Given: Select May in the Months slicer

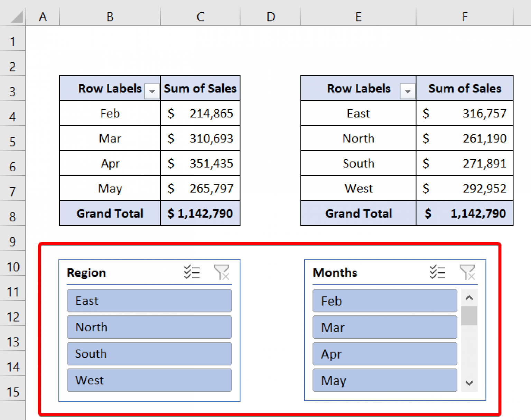Looking at the screenshot, I should pyautogui.click(x=384, y=380).
